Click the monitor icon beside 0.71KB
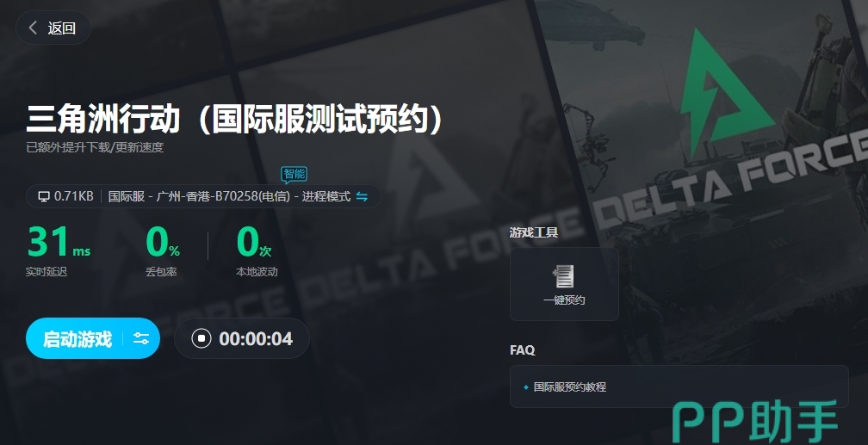Screen dimensions: 868x445 pos(44,196)
